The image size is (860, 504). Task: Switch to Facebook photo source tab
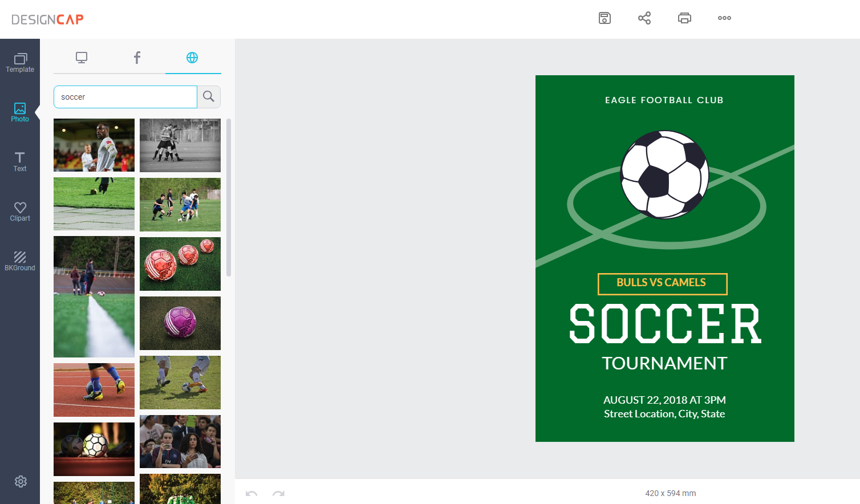click(x=137, y=58)
